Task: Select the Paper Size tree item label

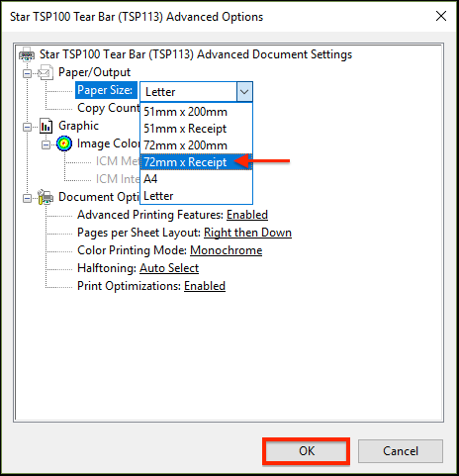Action: click(x=106, y=90)
